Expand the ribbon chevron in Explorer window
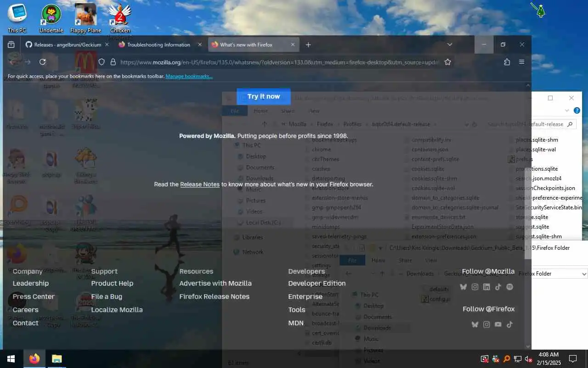This screenshot has width=588, height=368. (x=567, y=110)
